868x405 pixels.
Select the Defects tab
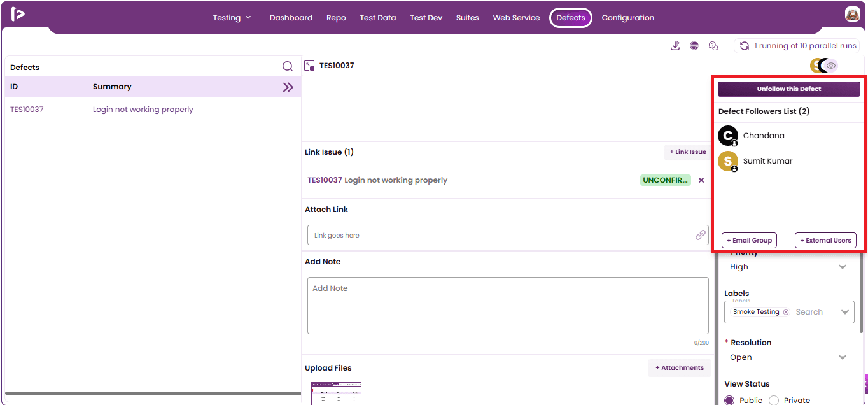[571, 18]
